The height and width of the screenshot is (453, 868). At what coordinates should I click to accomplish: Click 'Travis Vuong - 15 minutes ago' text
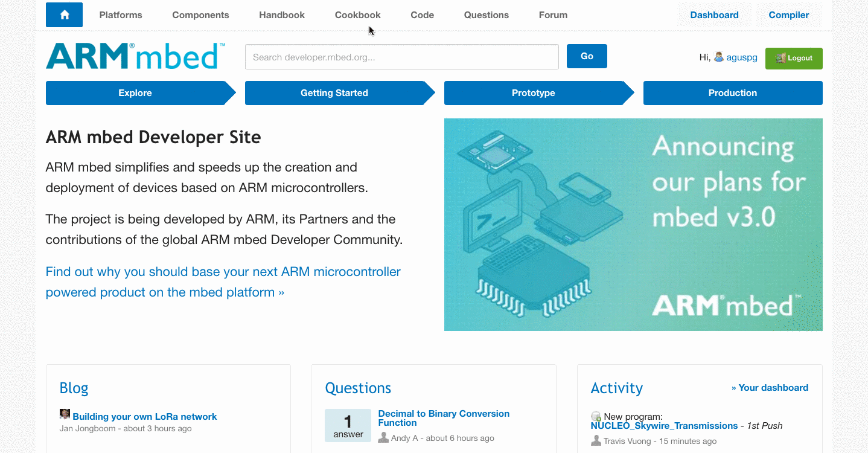coord(660,442)
